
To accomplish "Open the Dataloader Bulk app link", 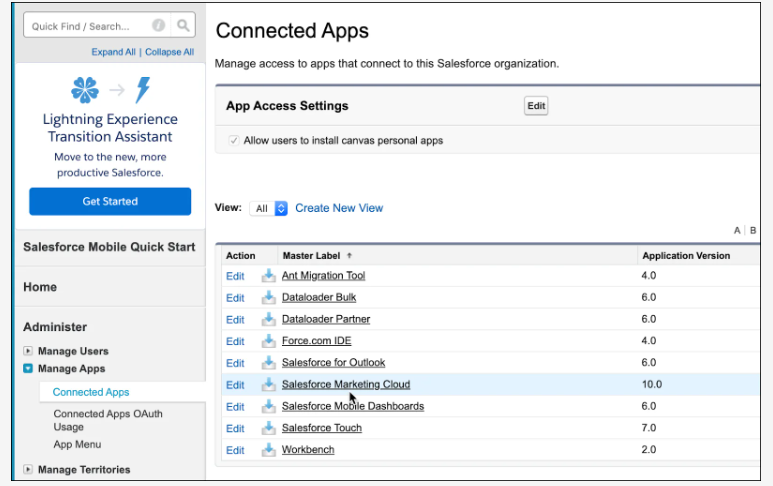I will pos(319,297).
